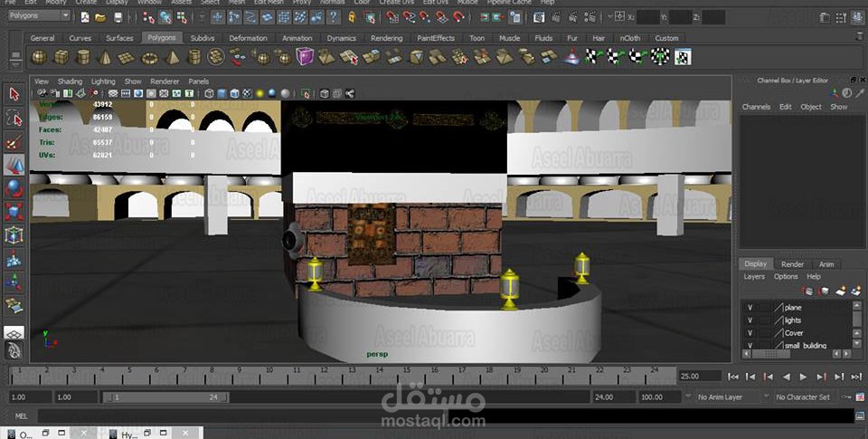Open the Layers menu in layer editor
This screenshot has width=868, height=439.
tap(754, 277)
